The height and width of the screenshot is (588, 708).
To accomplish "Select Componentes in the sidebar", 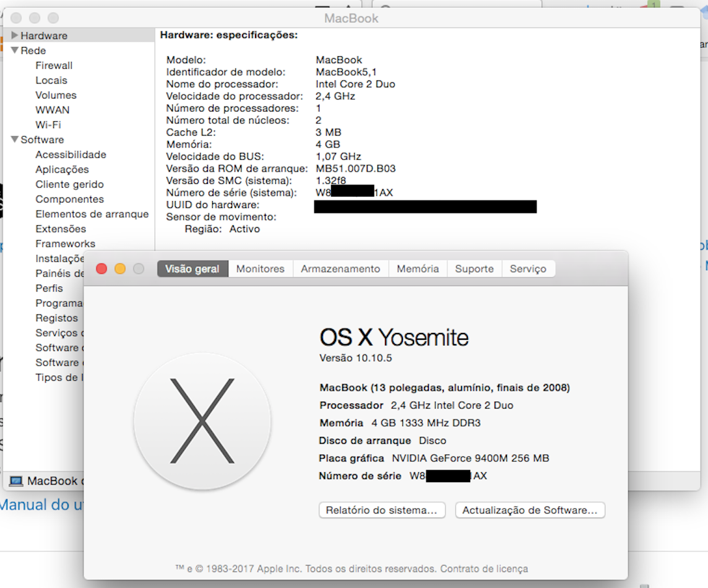I will pyautogui.click(x=69, y=199).
